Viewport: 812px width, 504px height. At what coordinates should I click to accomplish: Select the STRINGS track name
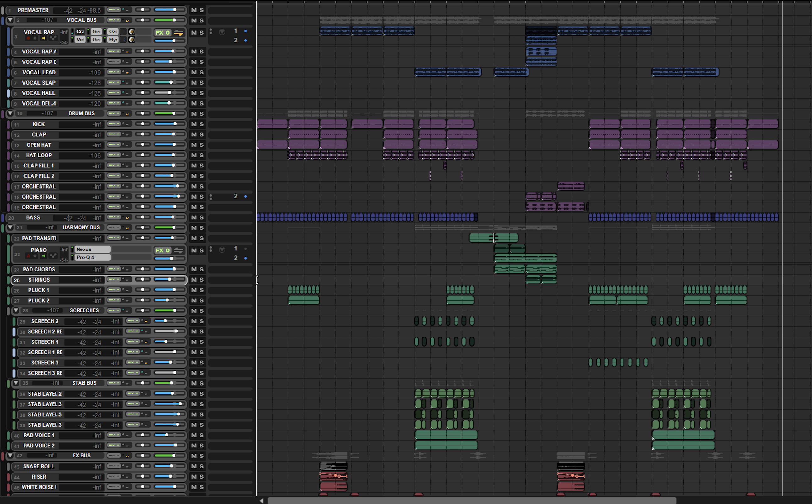(39, 280)
